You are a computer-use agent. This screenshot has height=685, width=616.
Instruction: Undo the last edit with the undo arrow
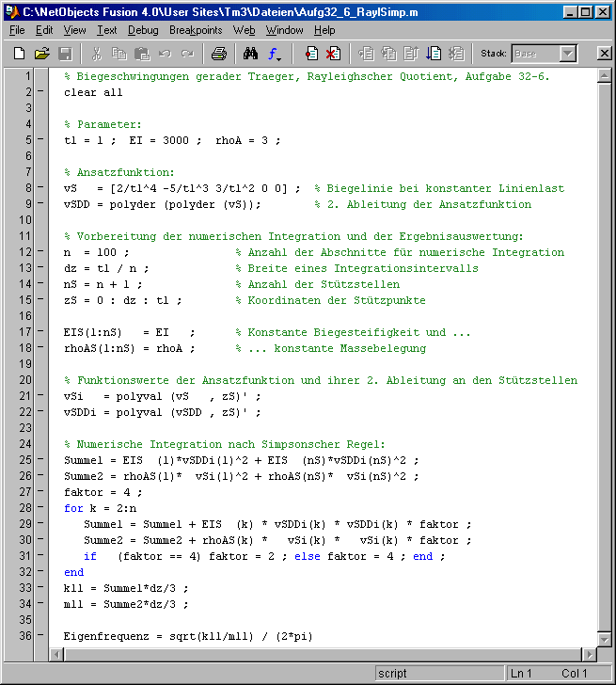[x=165, y=54]
